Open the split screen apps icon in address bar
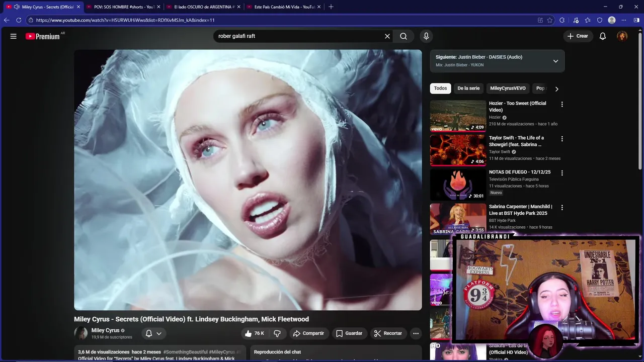The height and width of the screenshot is (362, 644). tap(540, 20)
